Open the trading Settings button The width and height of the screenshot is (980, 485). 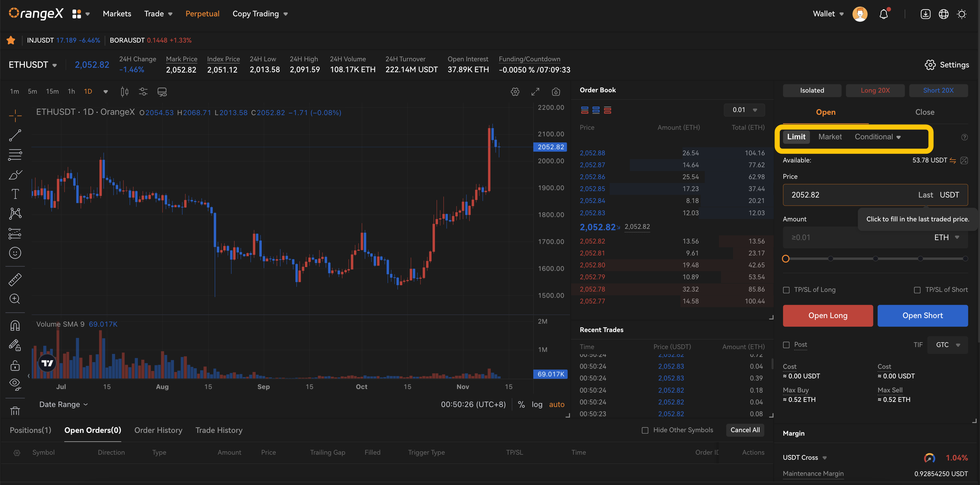point(947,65)
